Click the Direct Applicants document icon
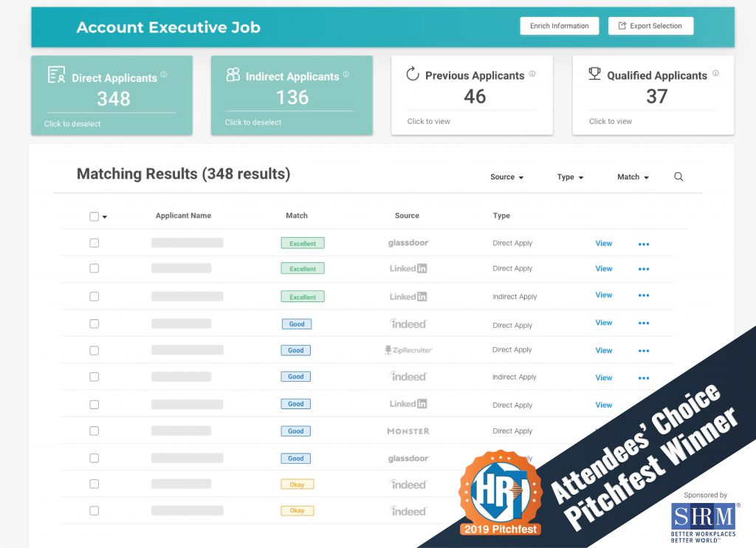Viewport: 756px width, 548px height. click(x=56, y=75)
